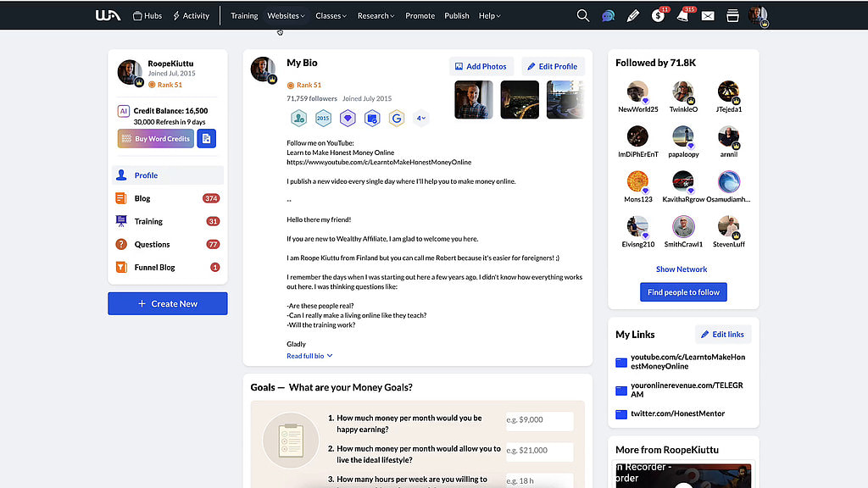Click the Edit Profile button

(553, 66)
